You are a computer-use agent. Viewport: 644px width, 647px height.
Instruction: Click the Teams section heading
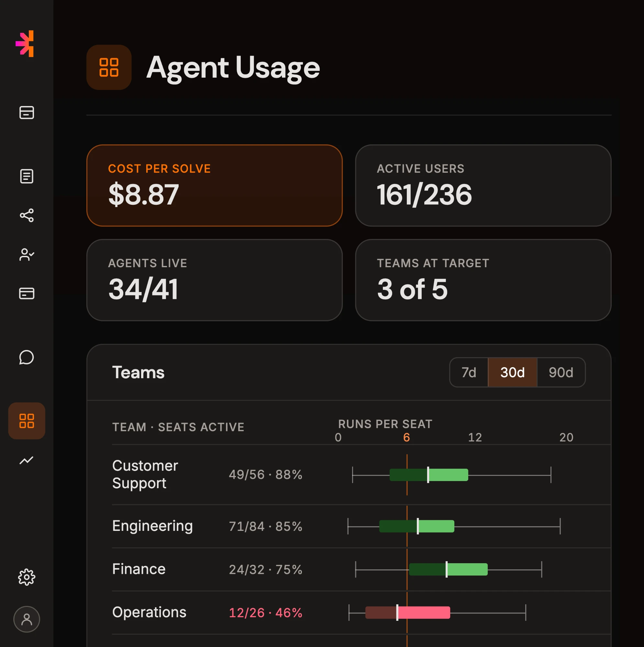139,372
